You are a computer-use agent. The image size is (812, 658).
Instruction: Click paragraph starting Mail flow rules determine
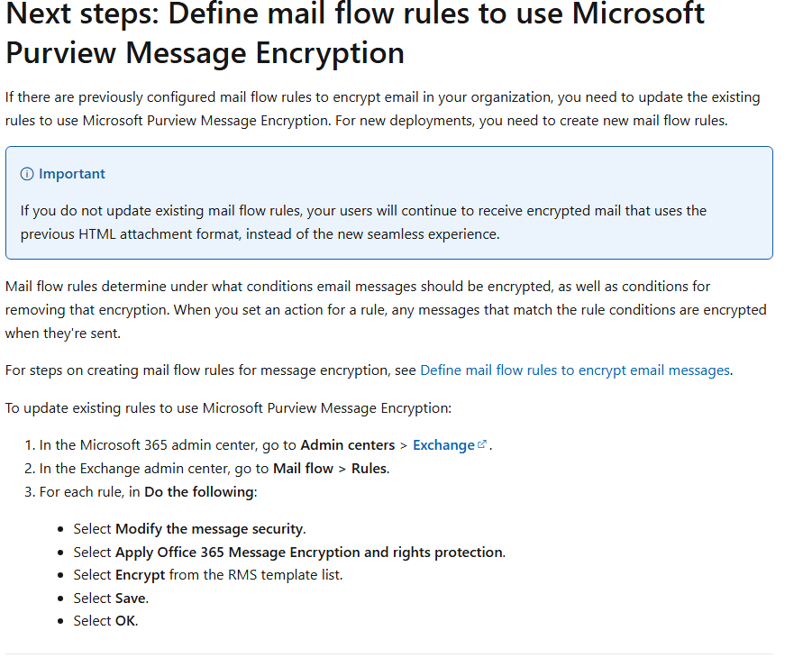click(x=386, y=310)
